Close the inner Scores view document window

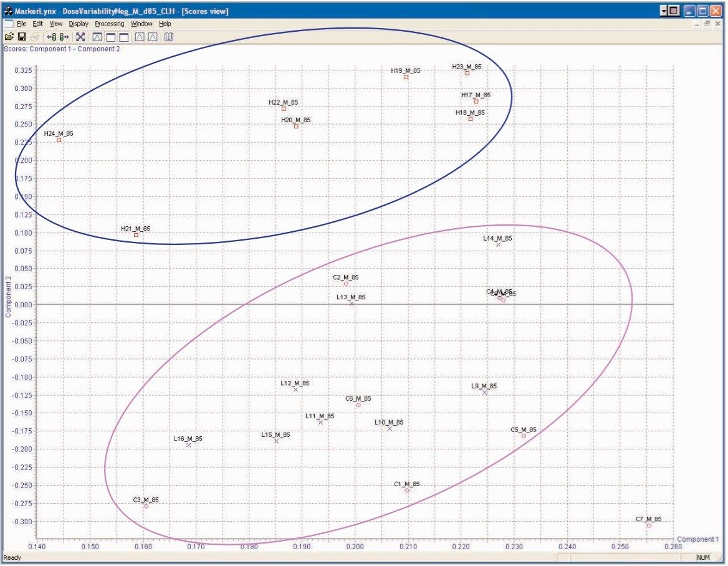point(718,24)
